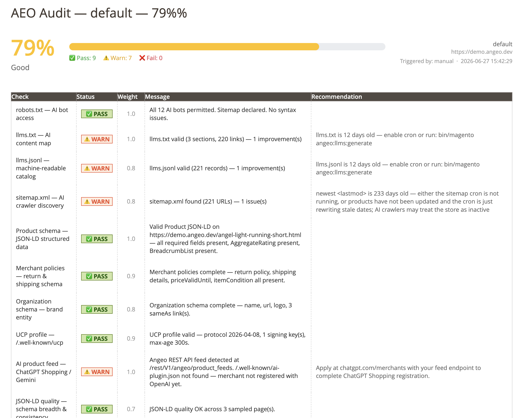Click 'llms.txt — AI content map' check name
The width and height of the screenshot is (532, 418).
tap(33, 139)
